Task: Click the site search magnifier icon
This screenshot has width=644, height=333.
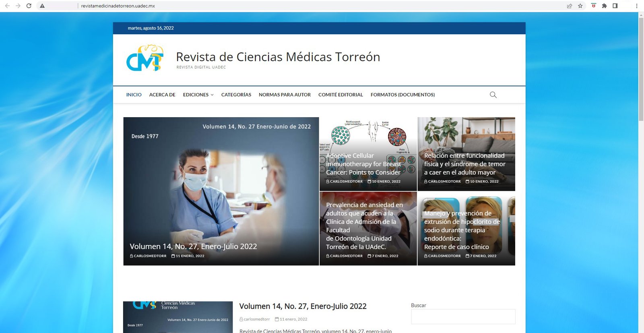Action: pyautogui.click(x=493, y=95)
